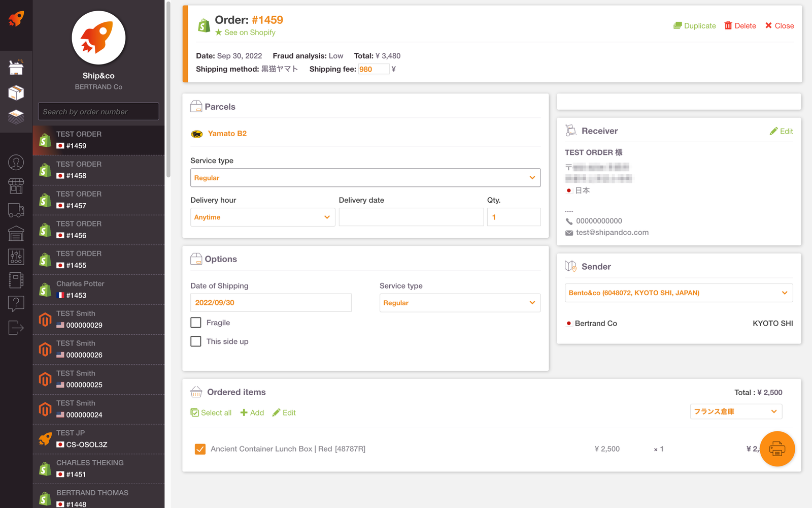The image size is (812, 508).
Task: Click the delivery truck carriers icon
Action: point(16,210)
